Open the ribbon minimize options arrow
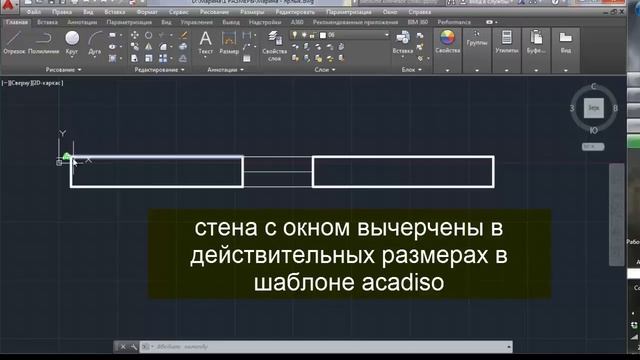Viewport: 640px width, 360px height. [496, 22]
